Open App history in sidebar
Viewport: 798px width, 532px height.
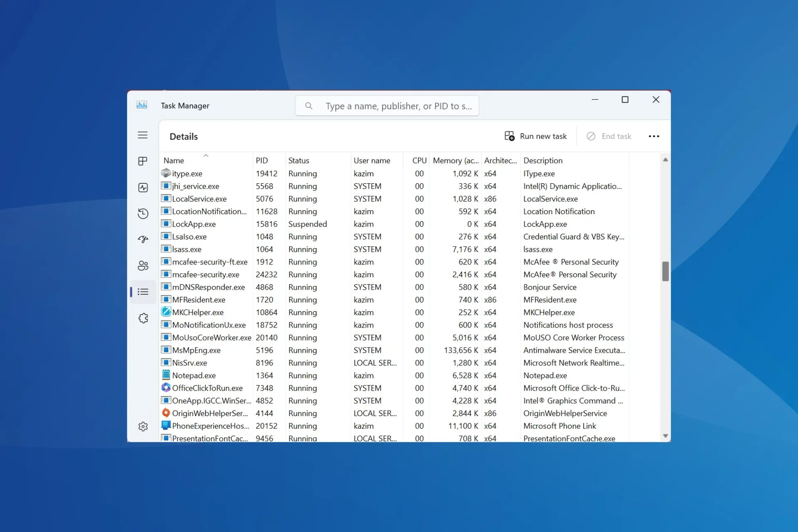pos(143,214)
